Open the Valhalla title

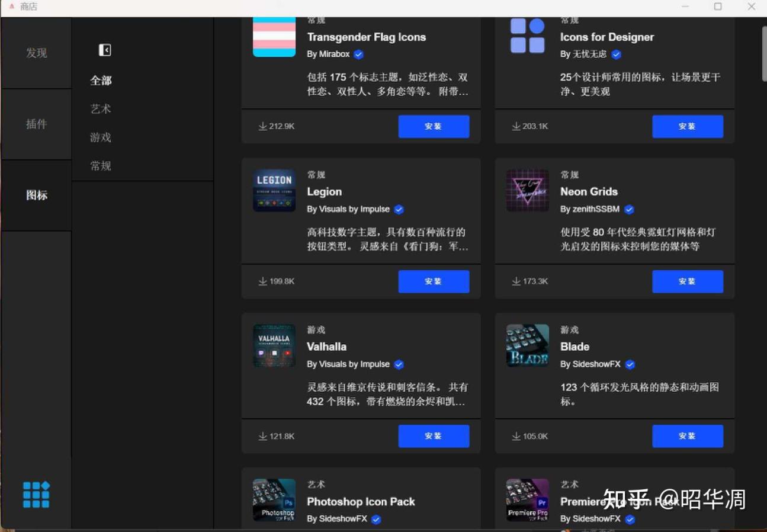pyautogui.click(x=326, y=347)
